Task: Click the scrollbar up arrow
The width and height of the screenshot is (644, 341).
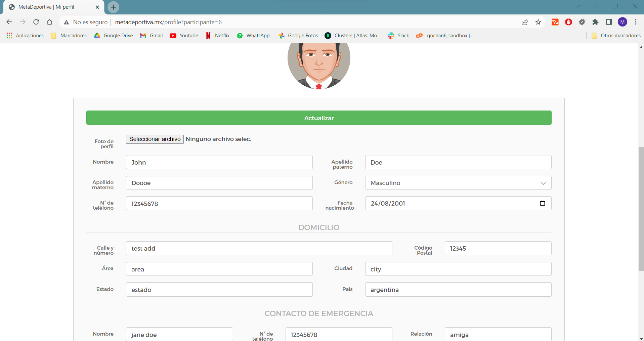Action: [x=641, y=47]
